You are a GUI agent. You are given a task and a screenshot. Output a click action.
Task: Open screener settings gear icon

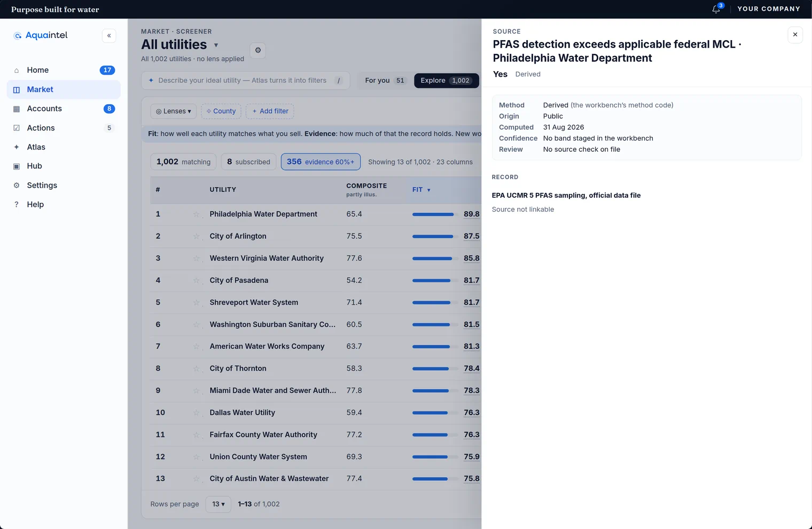[258, 50]
